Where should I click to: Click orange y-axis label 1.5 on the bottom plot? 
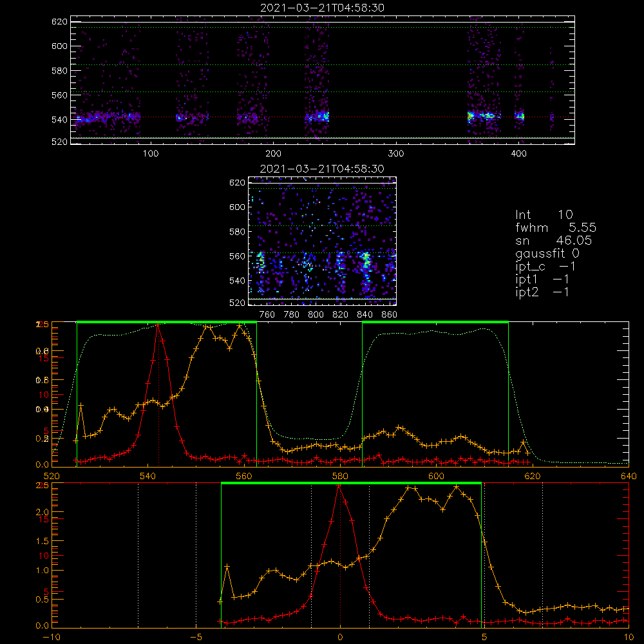pyautogui.click(x=43, y=541)
